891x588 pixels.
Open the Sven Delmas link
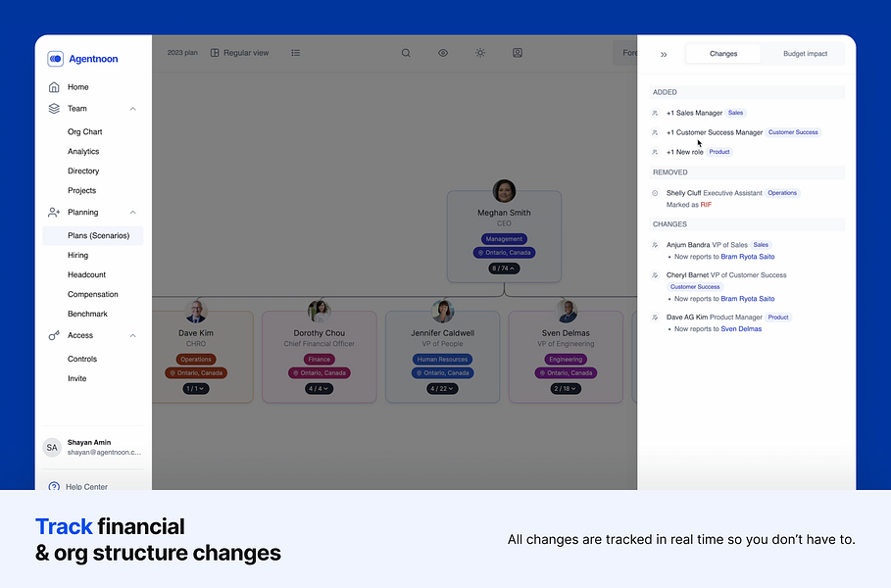(741, 329)
